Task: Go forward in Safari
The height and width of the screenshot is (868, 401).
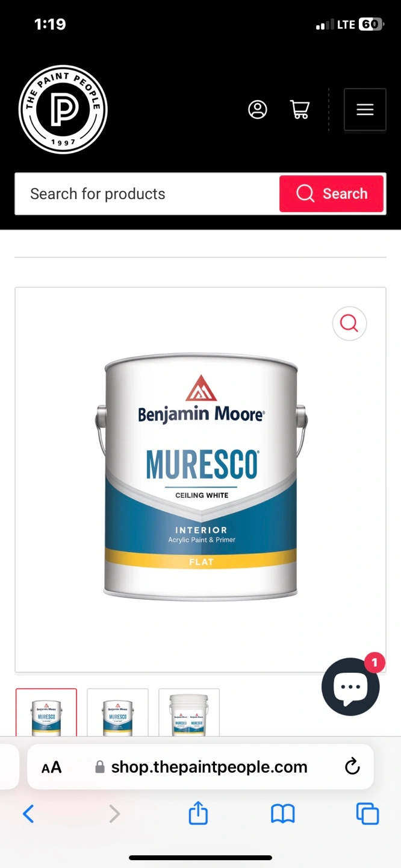Action: (114, 814)
